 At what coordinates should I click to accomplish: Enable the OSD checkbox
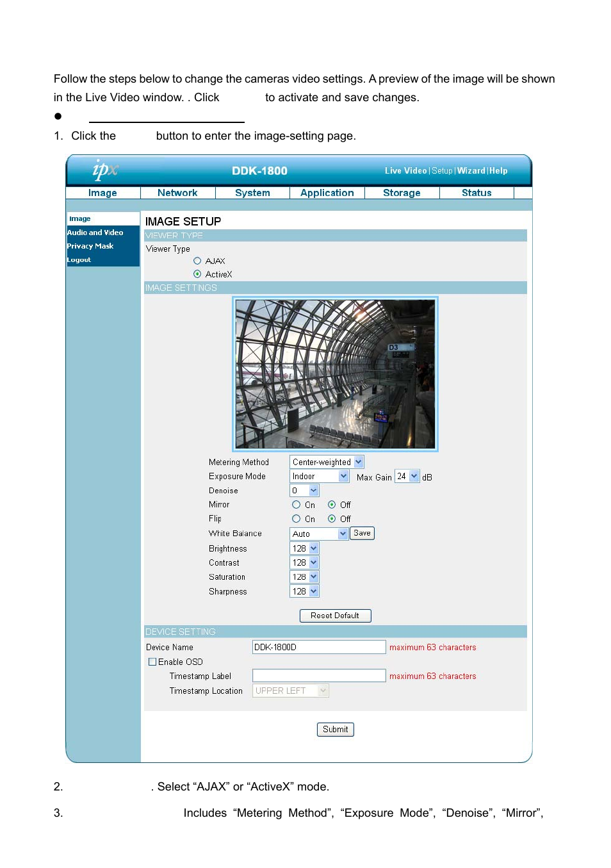click(x=152, y=662)
